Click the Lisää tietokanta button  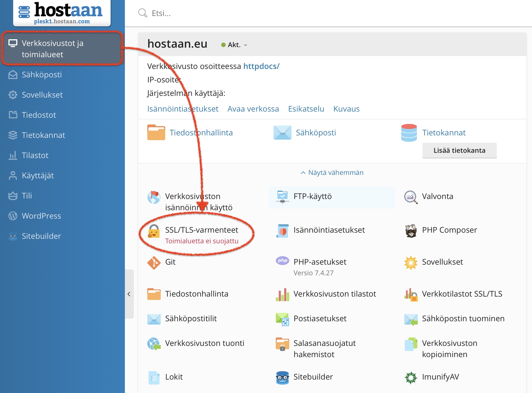[459, 151]
